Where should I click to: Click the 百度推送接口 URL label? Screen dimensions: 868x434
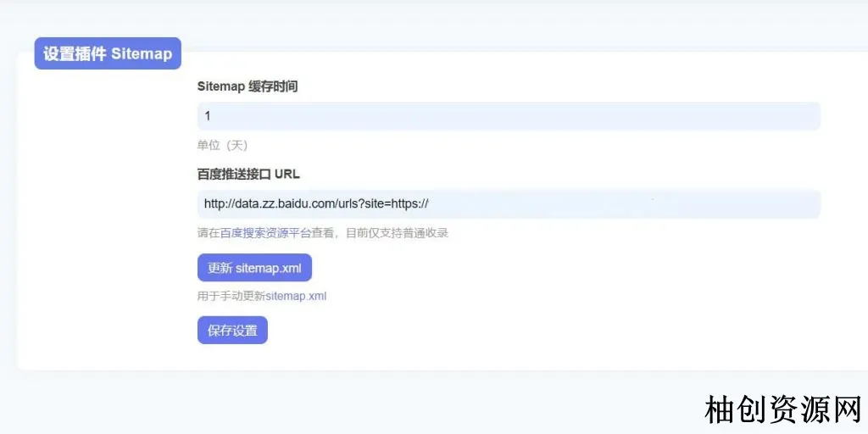coord(248,174)
